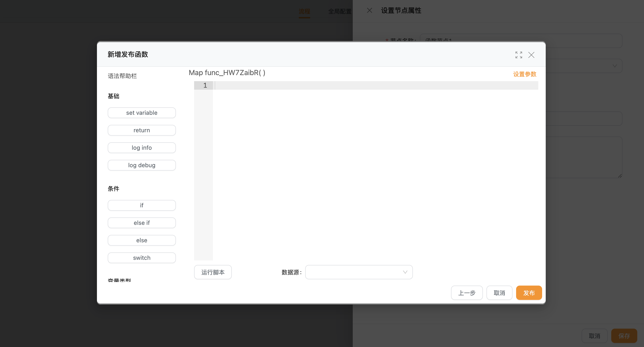644x347 pixels.
Task: Click the 基础 section heading
Action: pos(114,96)
